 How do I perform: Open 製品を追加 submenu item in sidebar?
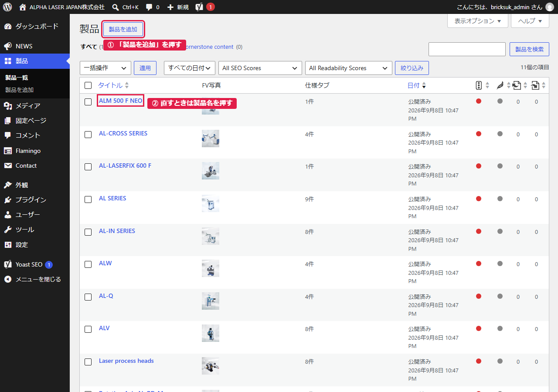coord(20,90)
